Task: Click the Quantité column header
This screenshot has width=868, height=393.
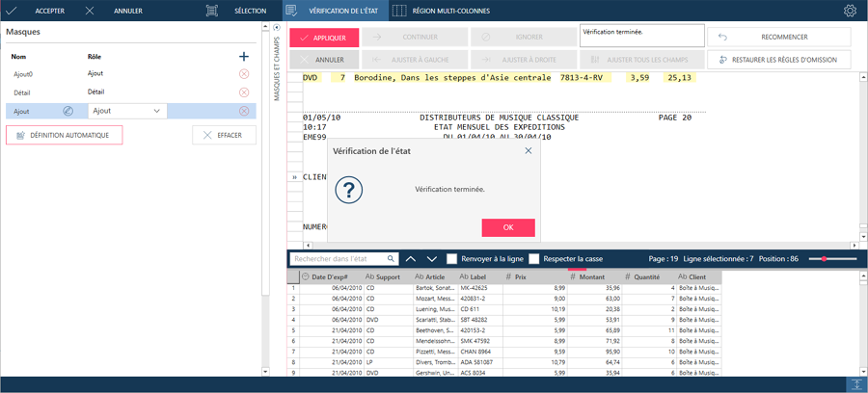Action: (x=649, y=276)
